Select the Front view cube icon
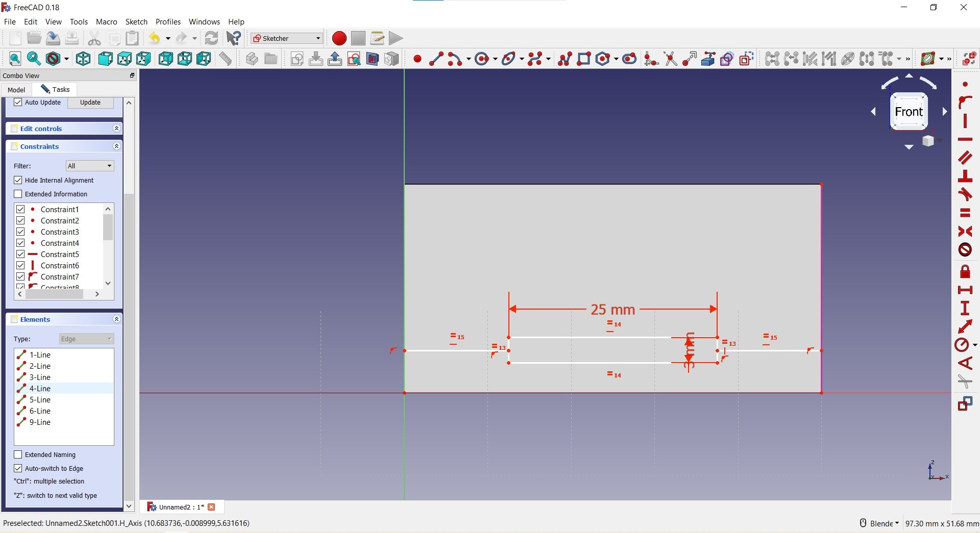This screenshot has width=980, height=533. [105, 59]
